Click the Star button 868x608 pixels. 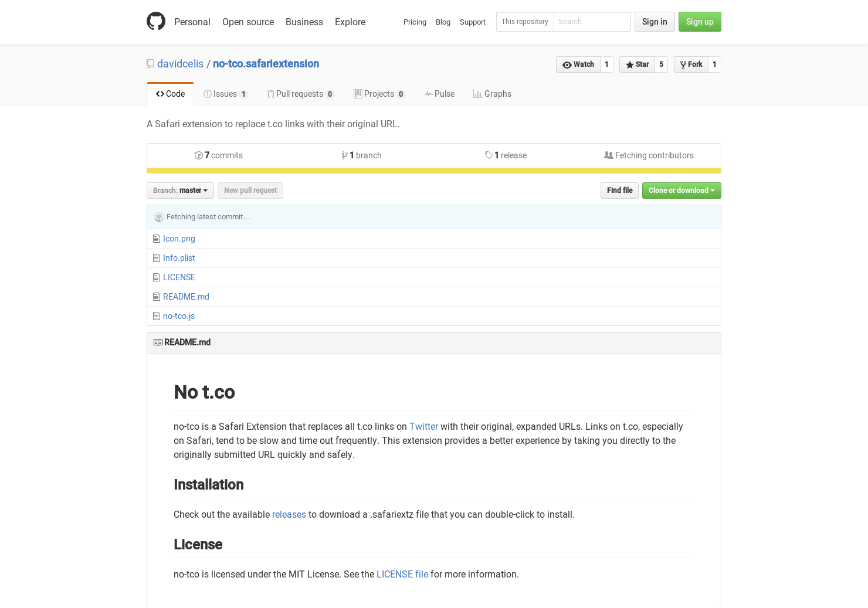(x=638, y=64)
